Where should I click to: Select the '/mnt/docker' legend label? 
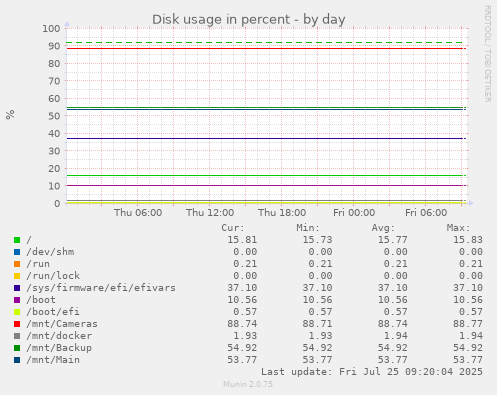(59, 336)
